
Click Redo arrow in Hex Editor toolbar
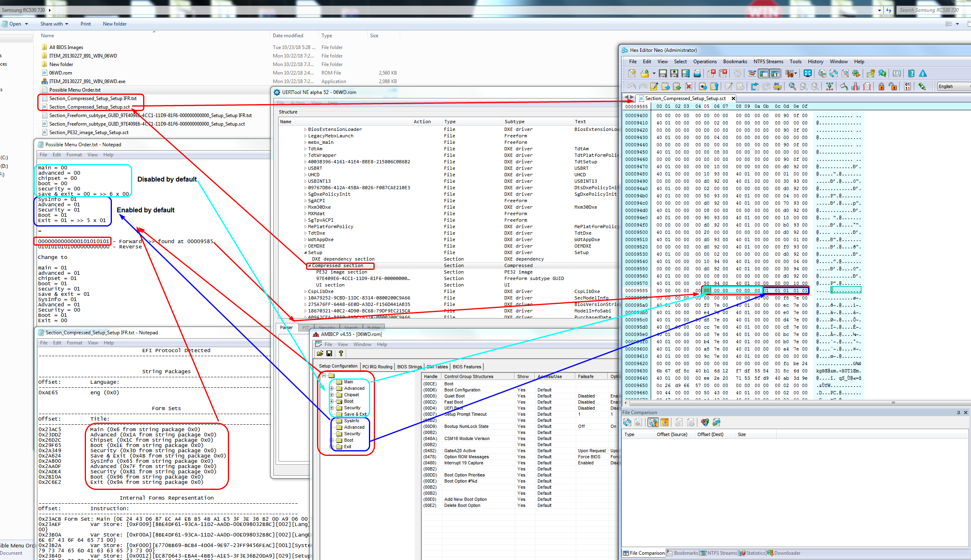[643, 86]
